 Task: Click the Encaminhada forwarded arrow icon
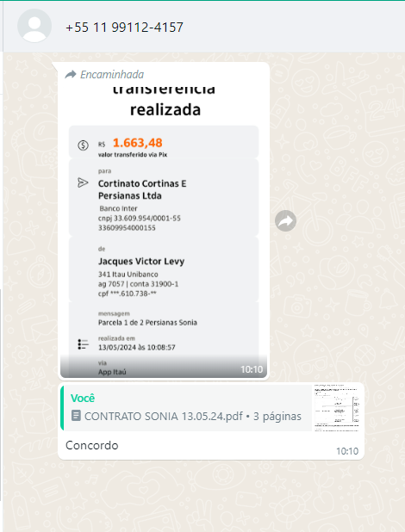click(x=71, y=74)
